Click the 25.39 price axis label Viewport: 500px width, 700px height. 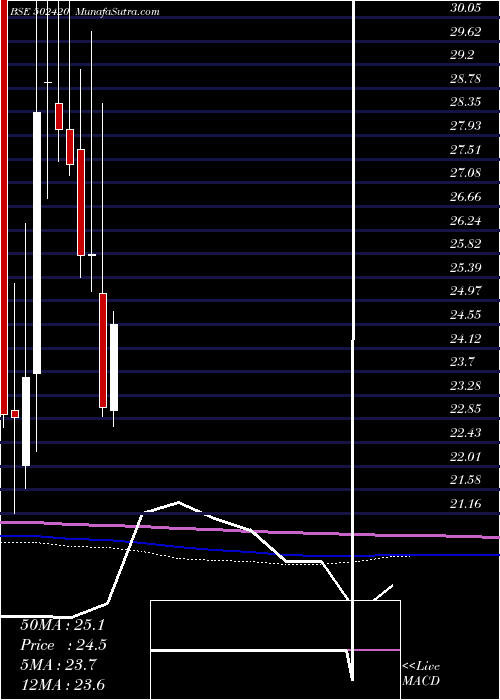465,267
